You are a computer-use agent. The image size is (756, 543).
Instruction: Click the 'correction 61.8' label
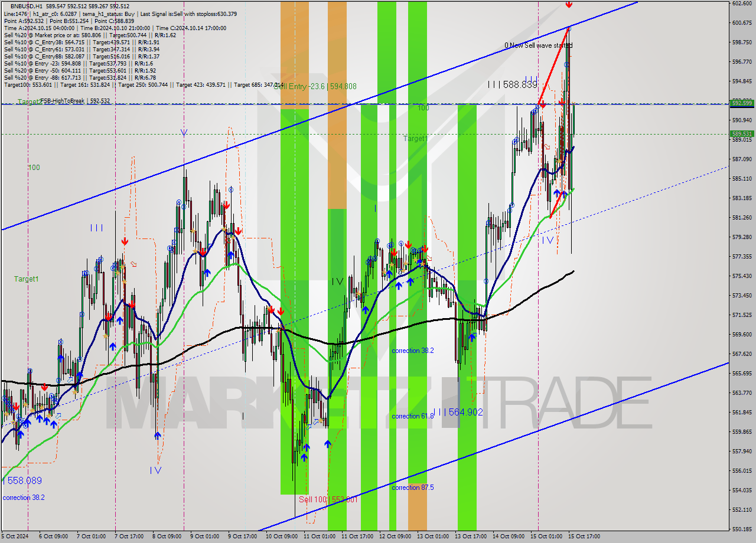pyautogui.click(x=413, y=416)
